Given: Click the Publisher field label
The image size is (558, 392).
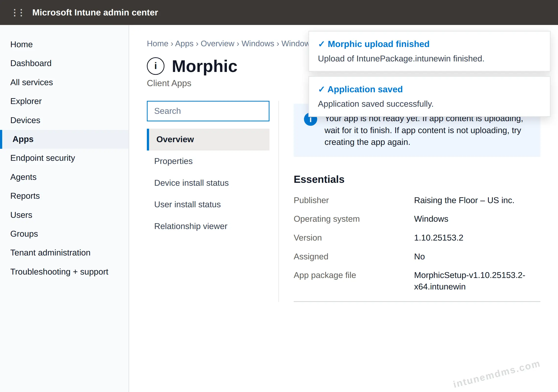Looking at the screenshot, I should [x=311, y=200].
